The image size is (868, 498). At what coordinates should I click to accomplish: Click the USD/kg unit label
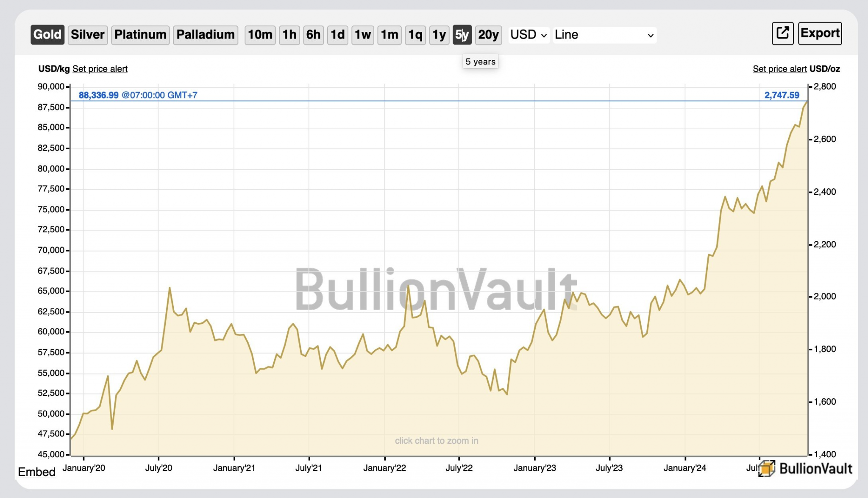tap(54, 69)
